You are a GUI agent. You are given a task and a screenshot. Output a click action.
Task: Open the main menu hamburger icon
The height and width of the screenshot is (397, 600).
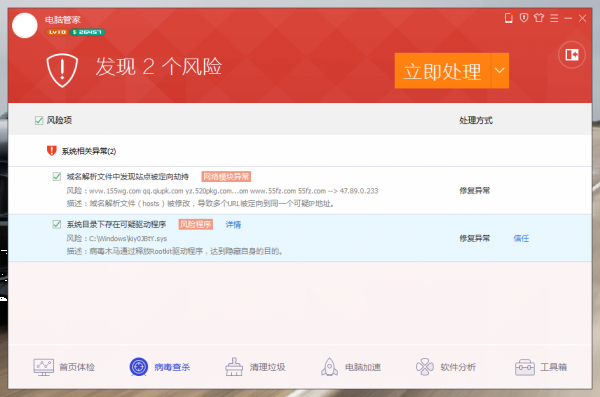point(554,18)
